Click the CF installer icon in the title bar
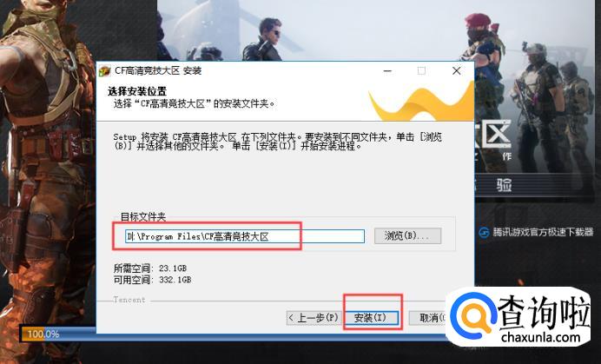Screen dimensions: 601x364 point(104,71)
